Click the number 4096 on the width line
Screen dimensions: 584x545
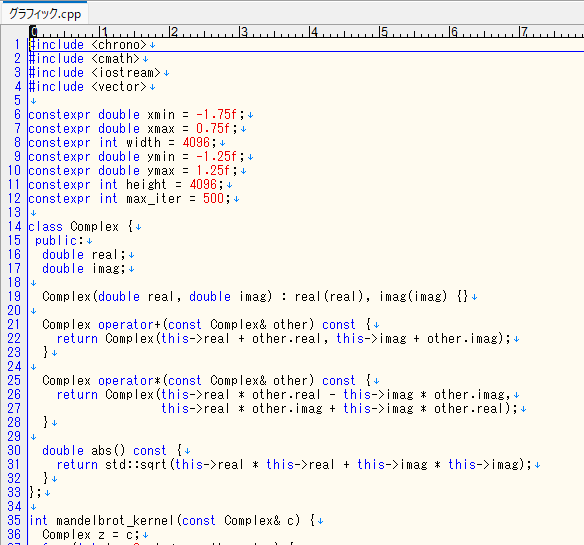point(196,143)
